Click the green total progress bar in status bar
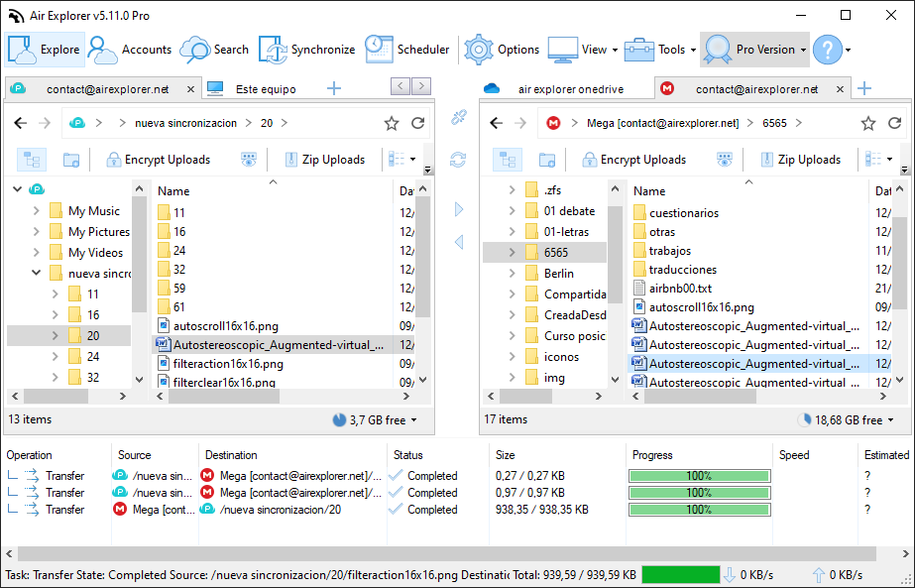Screen dimensions: 915x588 tap(680, 575)
